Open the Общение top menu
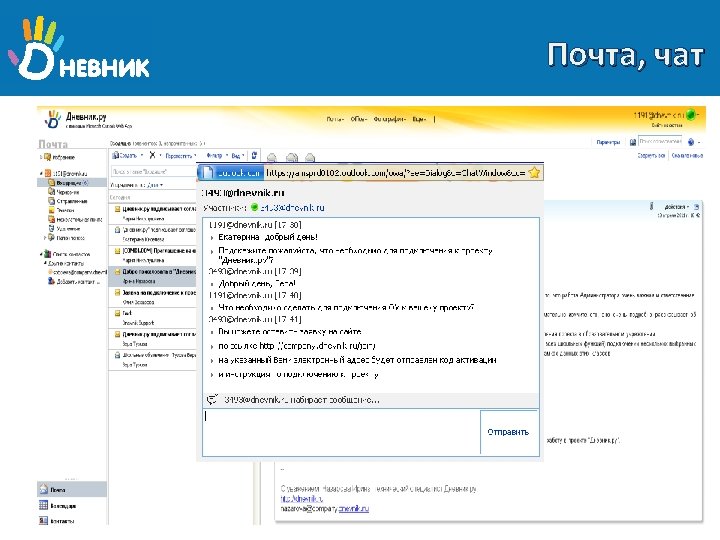This screenshot has width=720, height=540. tap(359, 119)
